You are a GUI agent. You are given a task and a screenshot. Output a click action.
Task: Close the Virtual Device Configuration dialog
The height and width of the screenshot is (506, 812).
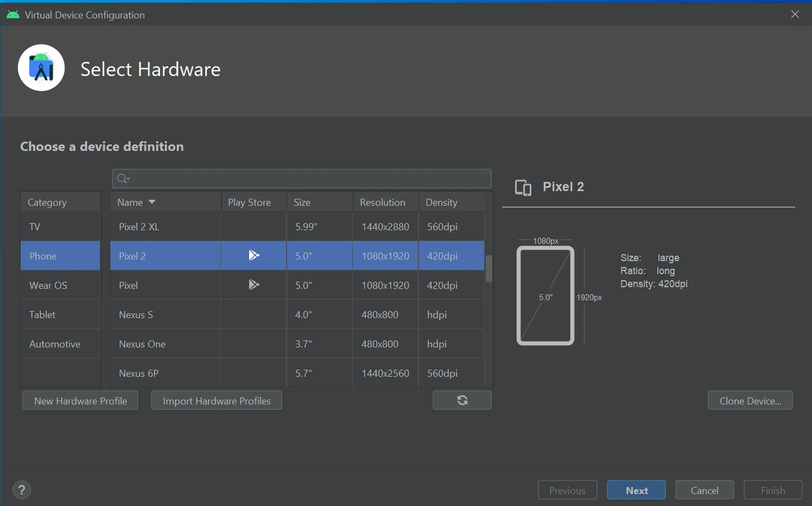pos(795,15)
